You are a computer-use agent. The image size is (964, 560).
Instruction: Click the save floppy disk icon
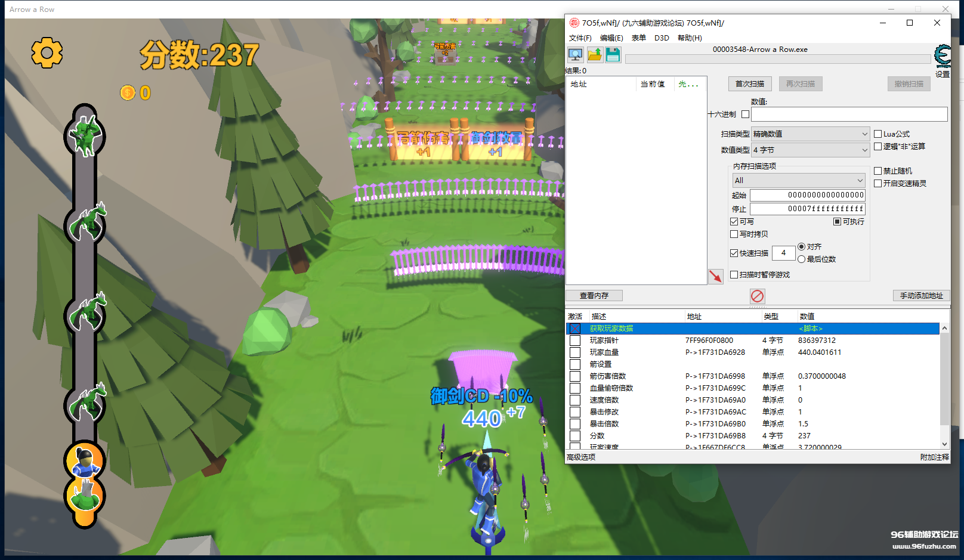pos(613,55)
